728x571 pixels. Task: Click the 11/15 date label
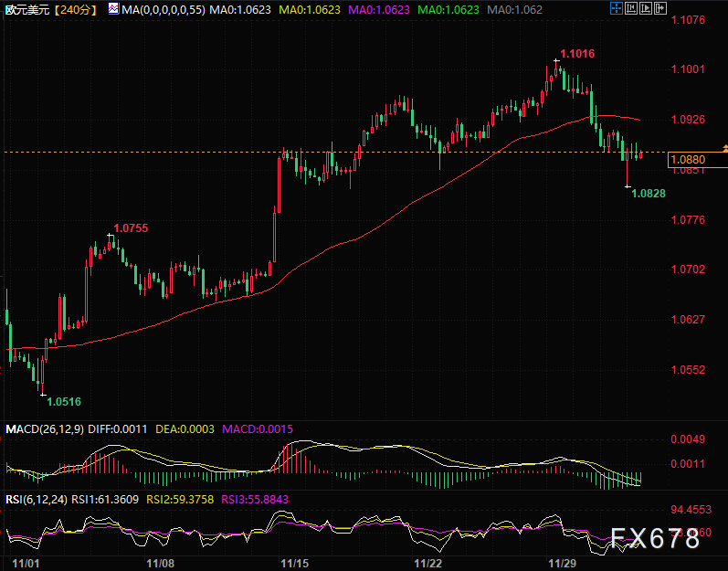(294, 564)
